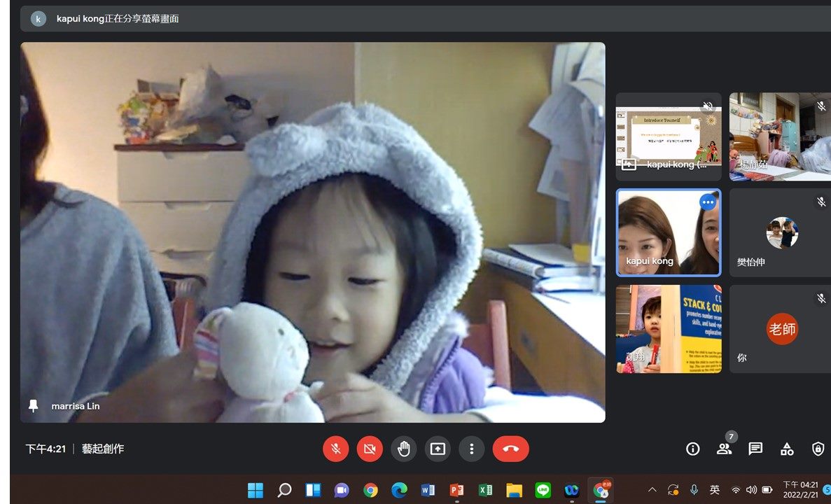Image resolution: width=831 pixels, height=504 pixels.
Task: Expand the system tray hidden icons
Action: click(652, 490)
